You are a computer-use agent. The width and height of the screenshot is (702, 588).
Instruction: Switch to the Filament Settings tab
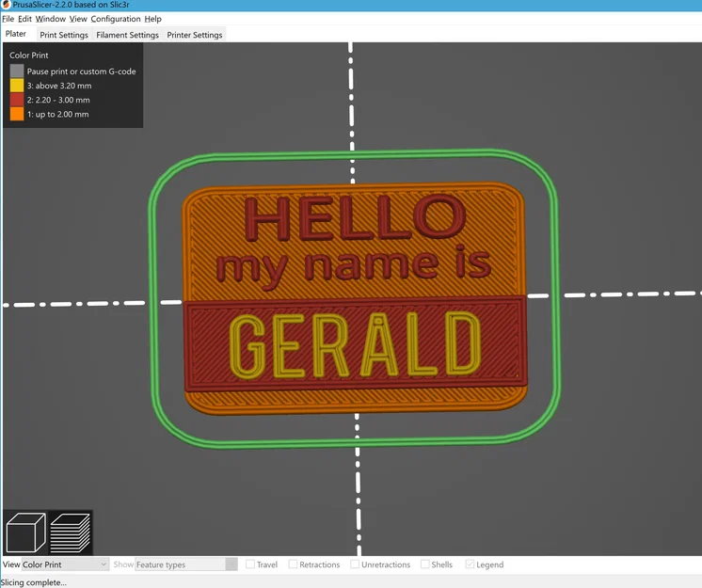tap(127, 35)
